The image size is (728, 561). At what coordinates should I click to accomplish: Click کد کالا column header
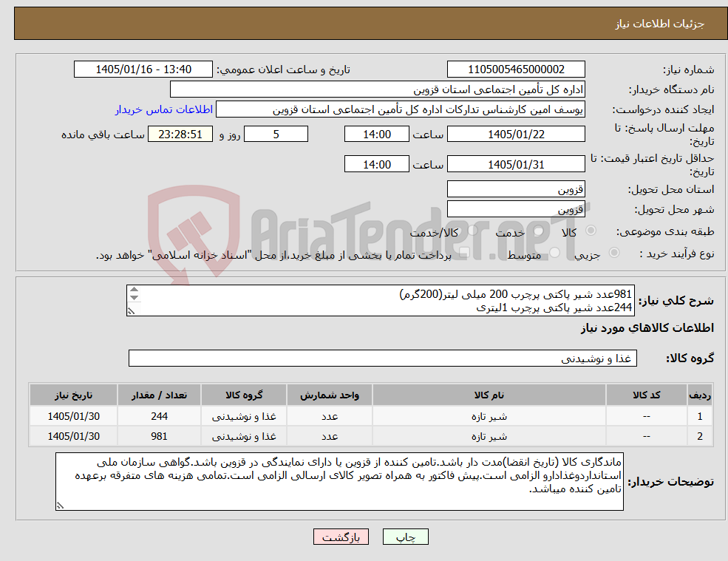click(x=646, y=395)
